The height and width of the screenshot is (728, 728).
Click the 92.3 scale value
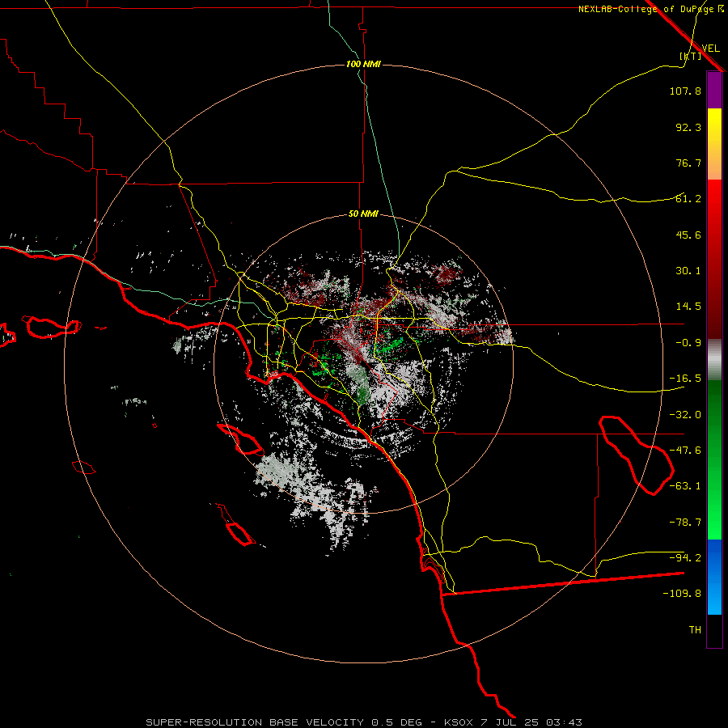point(688,127)
